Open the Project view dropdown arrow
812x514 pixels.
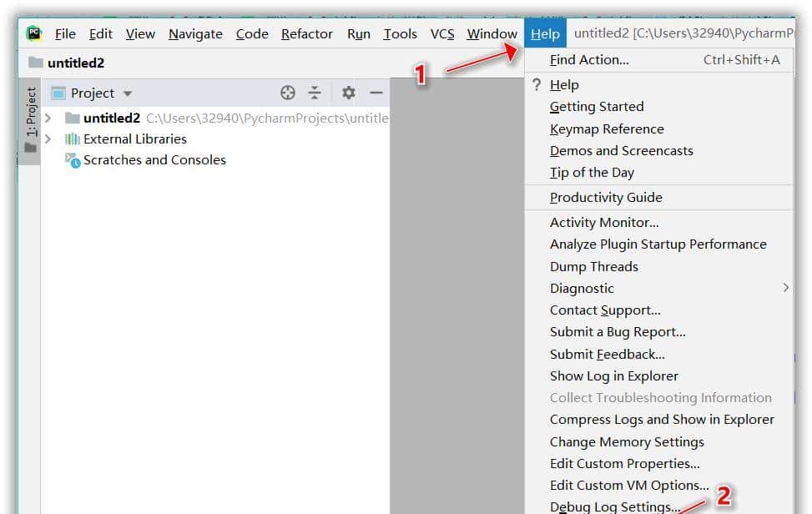pos(128,93)
